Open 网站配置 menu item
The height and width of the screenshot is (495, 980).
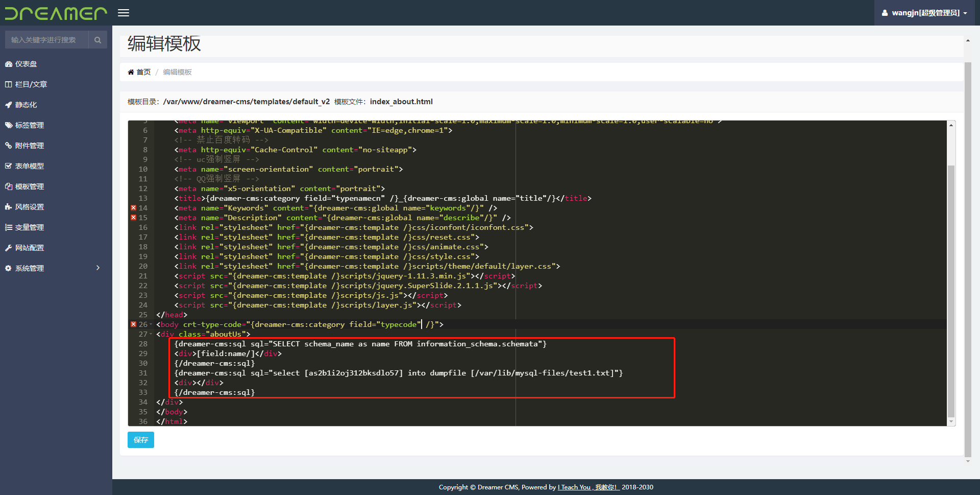(56, 248)
